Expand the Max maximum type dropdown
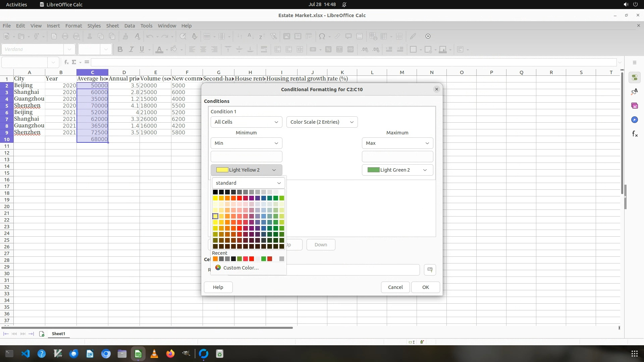The width and height of the screenshot is (644, 362). (x=397, y=143)
